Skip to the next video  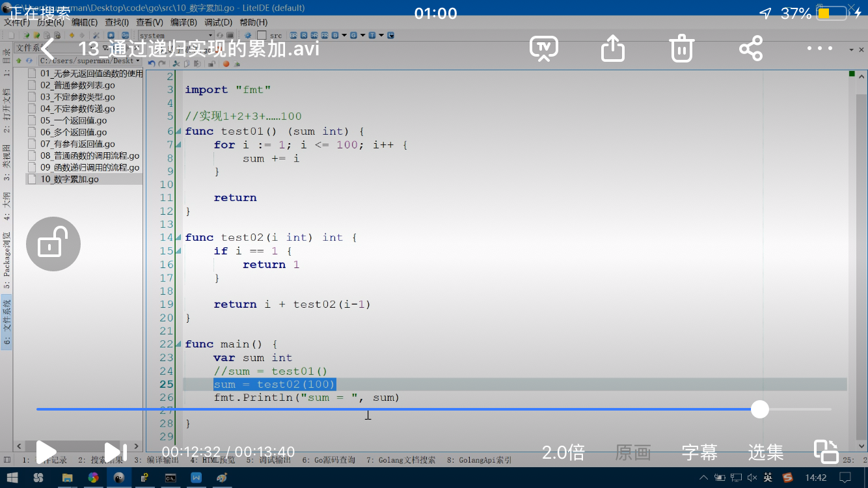(115, 452)
